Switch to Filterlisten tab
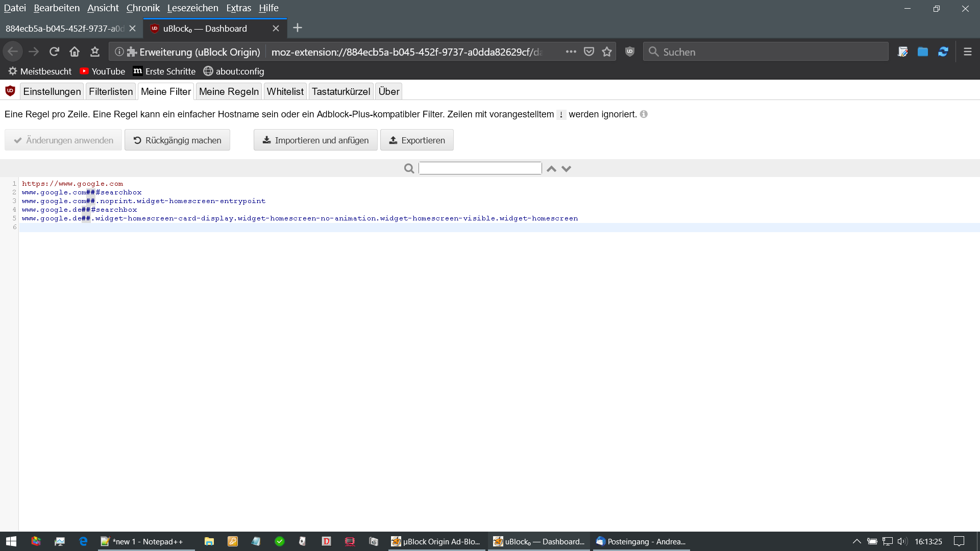980x551 pixels. pos(111,91)
